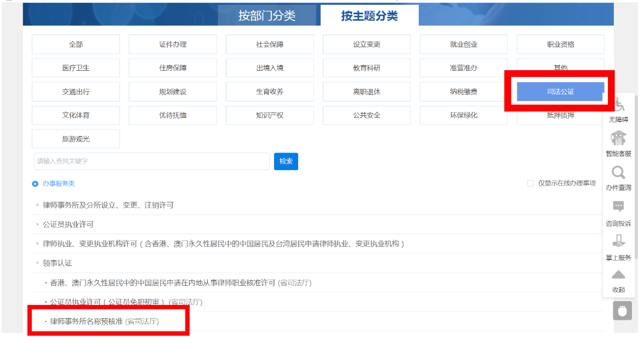This screenshot has height=356, width=644.
Task: Click the dark rounded icon below the sidebar
Action: [x=622, y=310]
